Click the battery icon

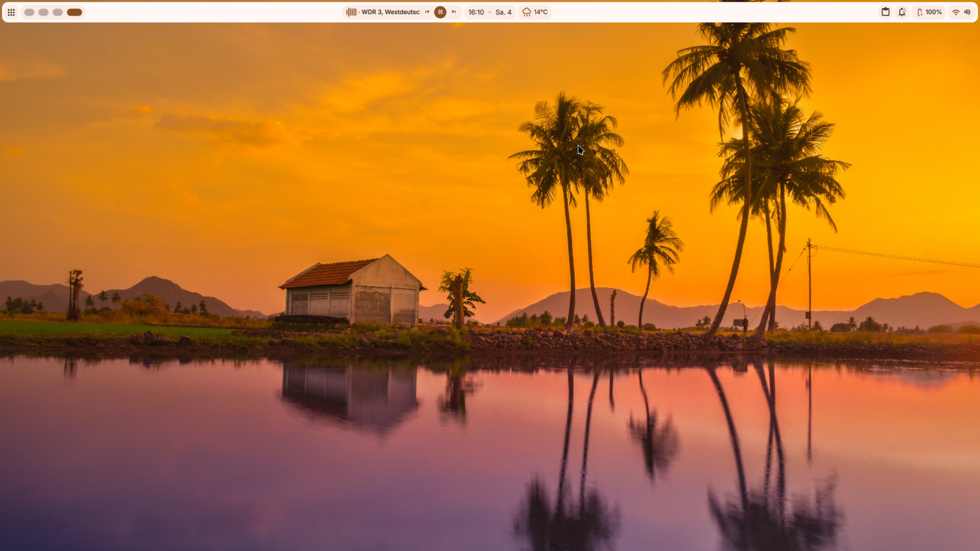pyautogui.click(x=919, y=12)
